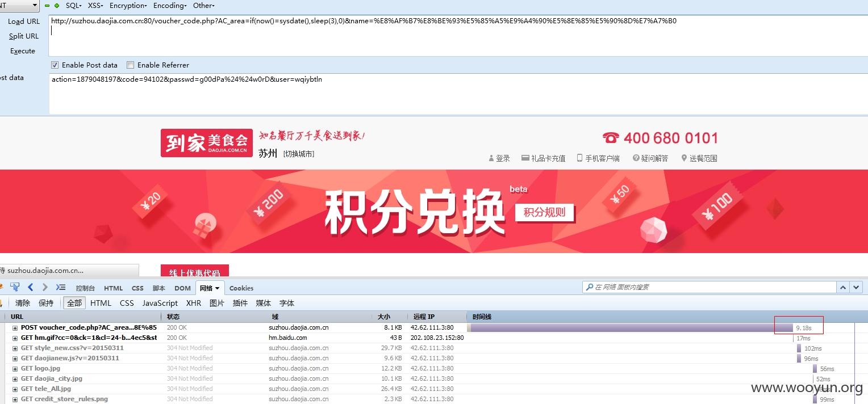This screenshot has width=868, height=404.
Task: Open the XSS dropdown menu
Action: pyautogui.click(x=96, y=6)
